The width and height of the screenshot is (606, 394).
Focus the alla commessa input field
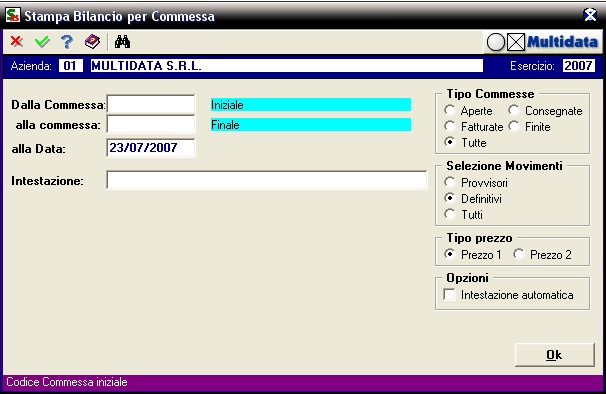tap(151, 125)
